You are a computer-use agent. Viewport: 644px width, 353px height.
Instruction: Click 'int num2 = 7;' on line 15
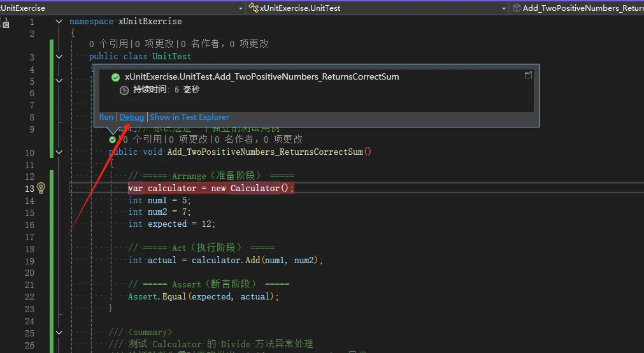pos(160,212)
